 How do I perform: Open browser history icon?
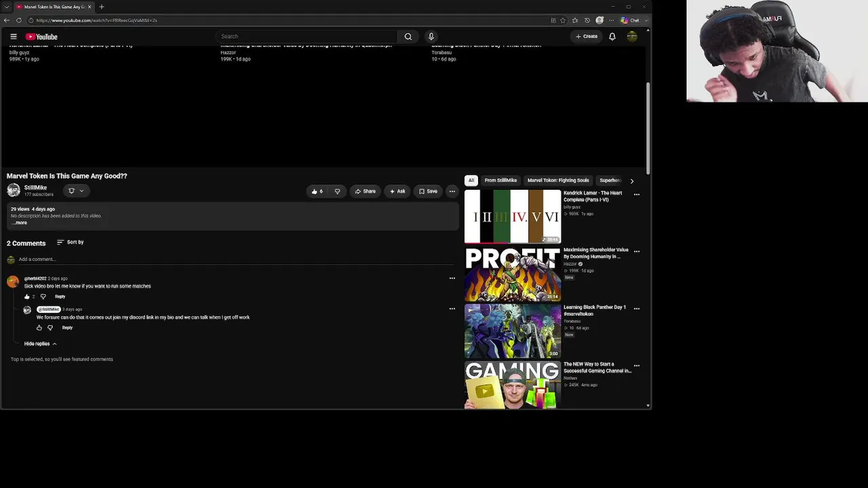click(x=587, y=20)
